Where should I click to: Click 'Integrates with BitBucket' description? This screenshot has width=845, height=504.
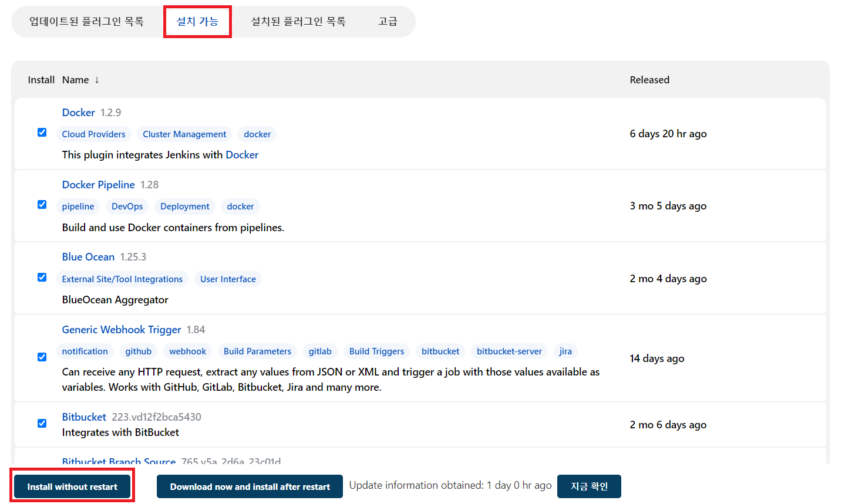pyautogui.click(x=120, y=432)
